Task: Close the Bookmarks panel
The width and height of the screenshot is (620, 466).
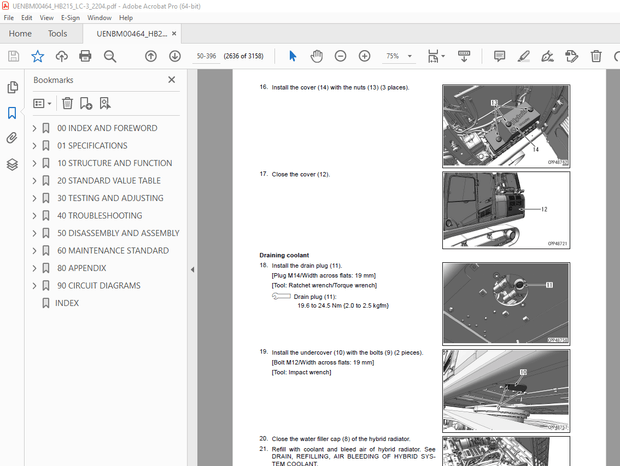Action: coord(172,80)
